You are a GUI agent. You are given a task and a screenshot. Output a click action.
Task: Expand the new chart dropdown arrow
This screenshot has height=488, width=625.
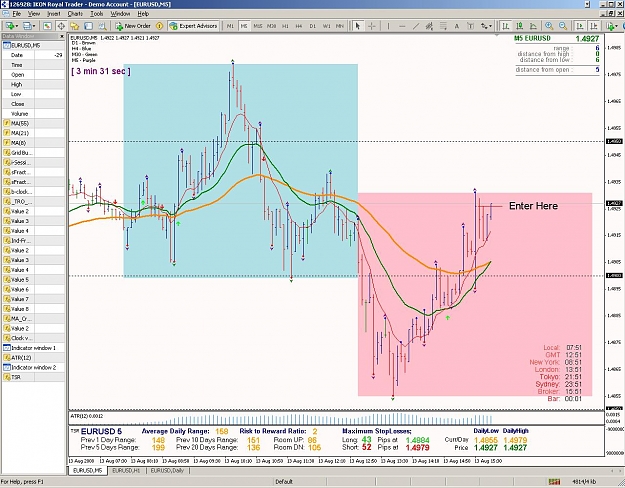pyautogui.click(x=16, y=26)
